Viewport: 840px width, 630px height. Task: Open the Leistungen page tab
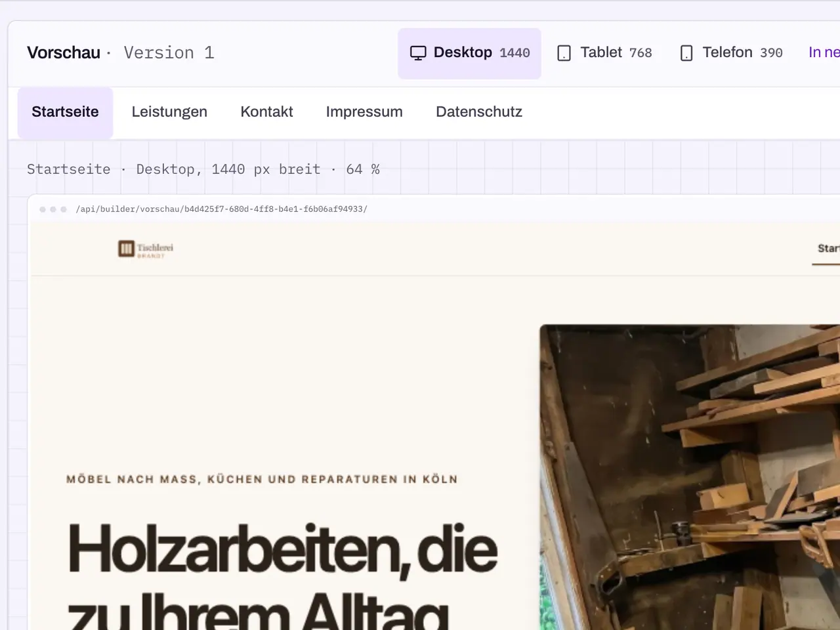(x=169, y=112)
